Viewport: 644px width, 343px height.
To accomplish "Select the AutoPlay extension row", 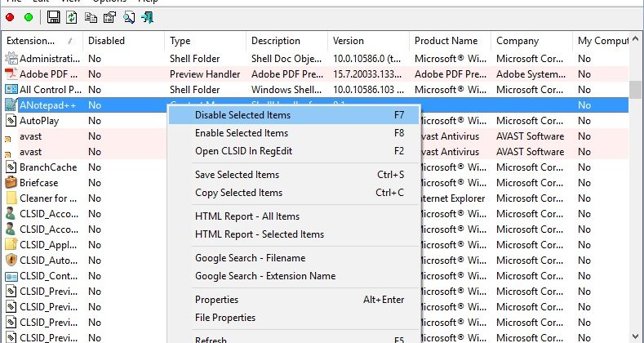I will tap(39, 121).
